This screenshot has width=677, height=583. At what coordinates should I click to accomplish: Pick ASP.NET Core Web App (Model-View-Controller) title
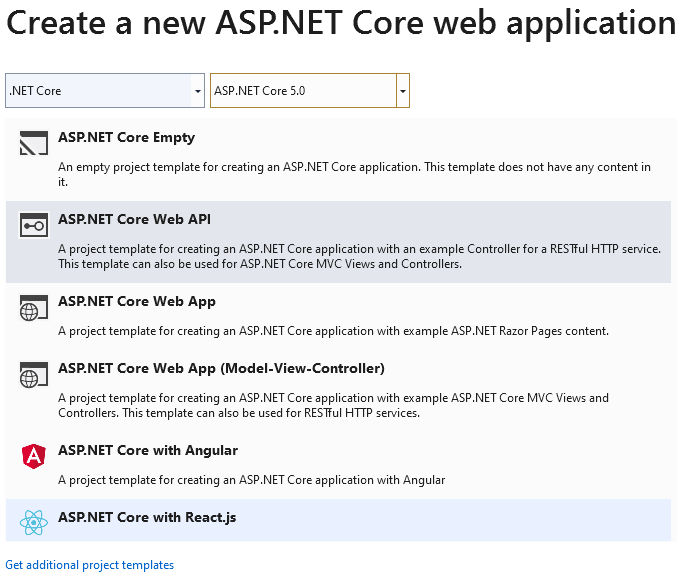pyautogui.click(x=221, y=368)
